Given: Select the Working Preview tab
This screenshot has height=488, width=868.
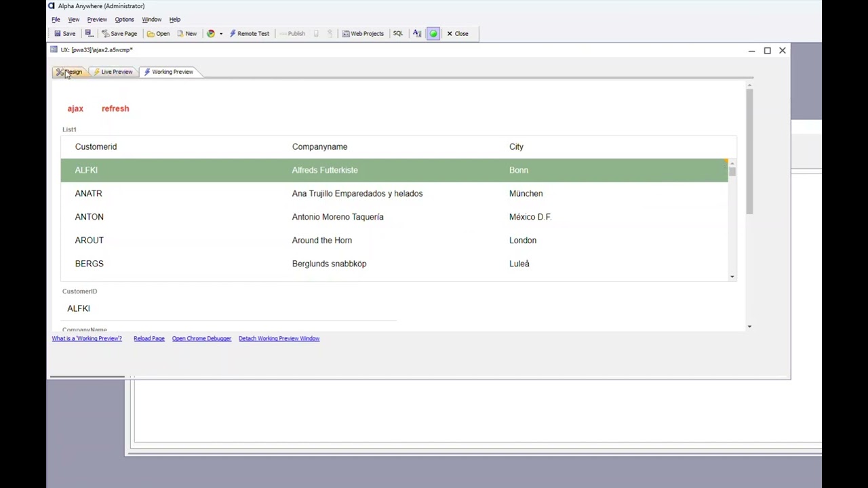Looking at the screenshot, I should [x=169, y=72].
